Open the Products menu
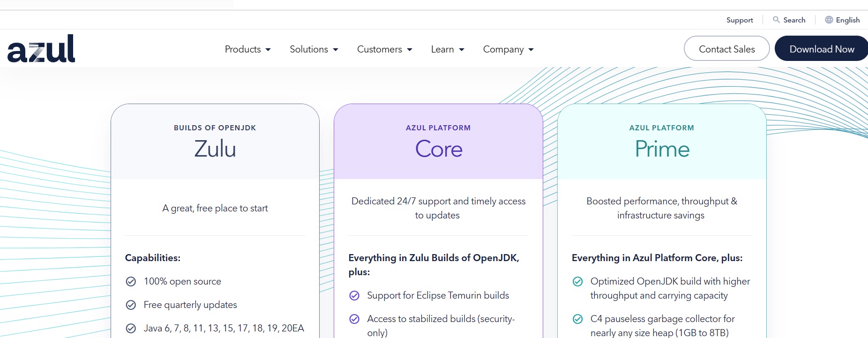This screenshot has height=338, width=868. click(247, 49)
